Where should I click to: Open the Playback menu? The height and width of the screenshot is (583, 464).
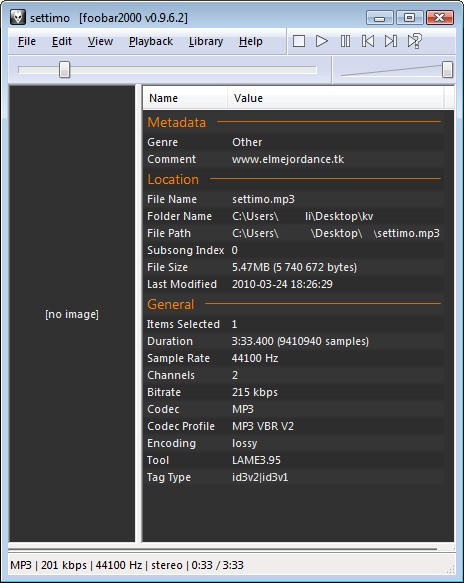(x=151, y=41)
